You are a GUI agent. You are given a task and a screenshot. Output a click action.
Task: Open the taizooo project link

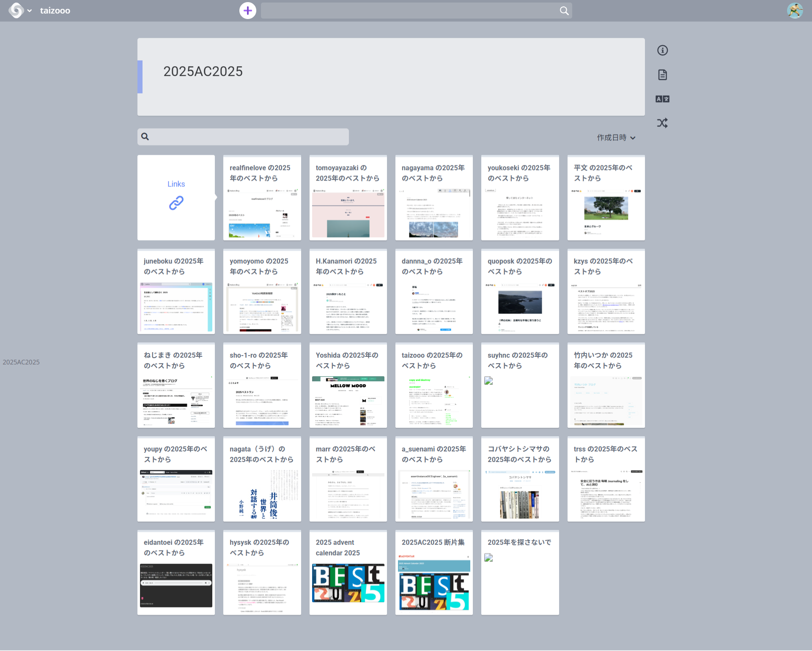point(55,11)
